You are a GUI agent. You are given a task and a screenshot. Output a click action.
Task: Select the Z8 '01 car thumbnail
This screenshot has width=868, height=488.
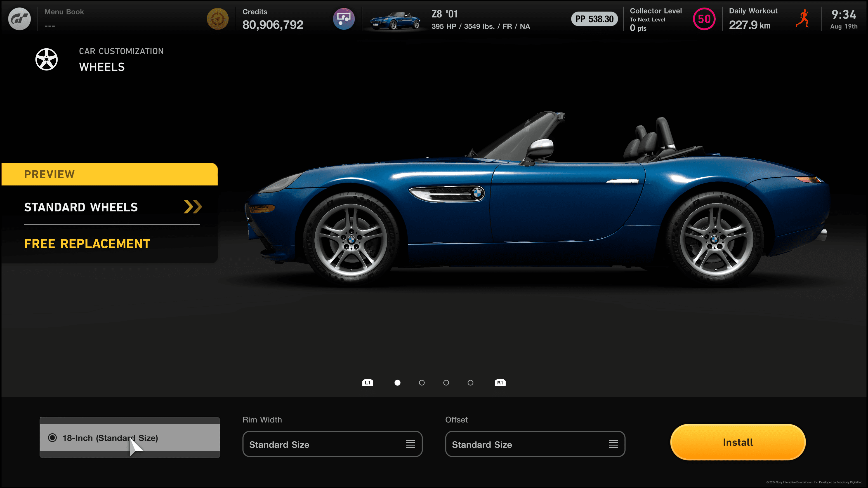tap(395, 21)
